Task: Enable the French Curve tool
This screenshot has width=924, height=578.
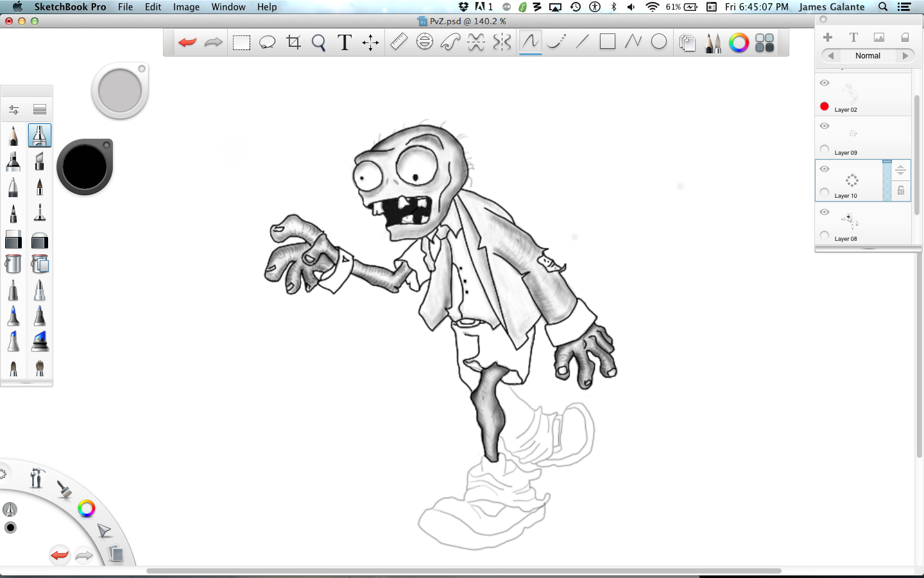Action: click(x=450, y=42)
